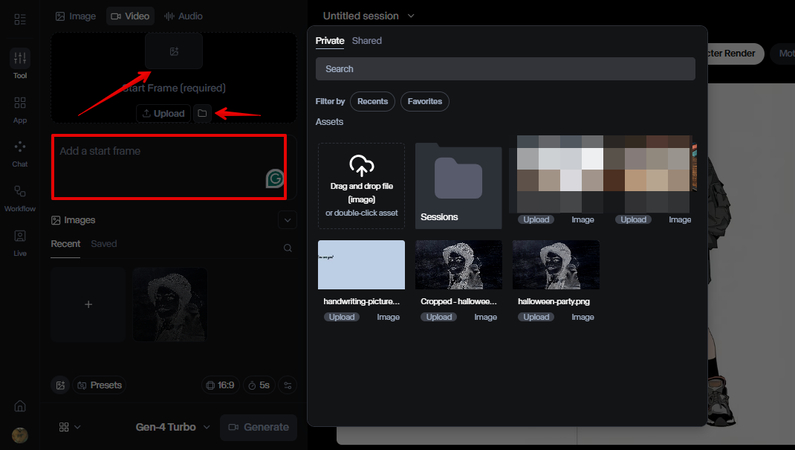Click the Upload button under Start Frame

click(163, 113)
